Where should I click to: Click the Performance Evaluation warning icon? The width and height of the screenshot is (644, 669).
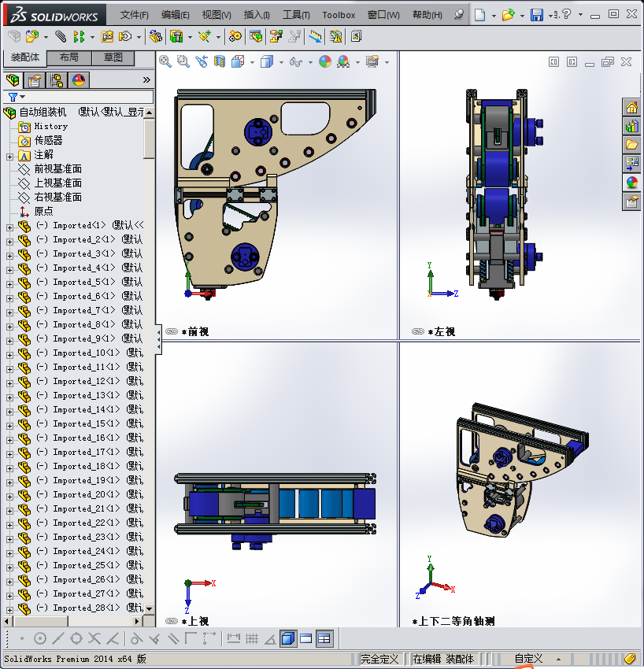pos(335,37)
